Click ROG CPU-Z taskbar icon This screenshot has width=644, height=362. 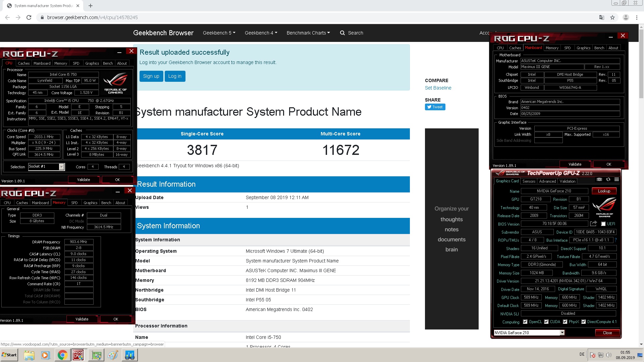(78, 355)
